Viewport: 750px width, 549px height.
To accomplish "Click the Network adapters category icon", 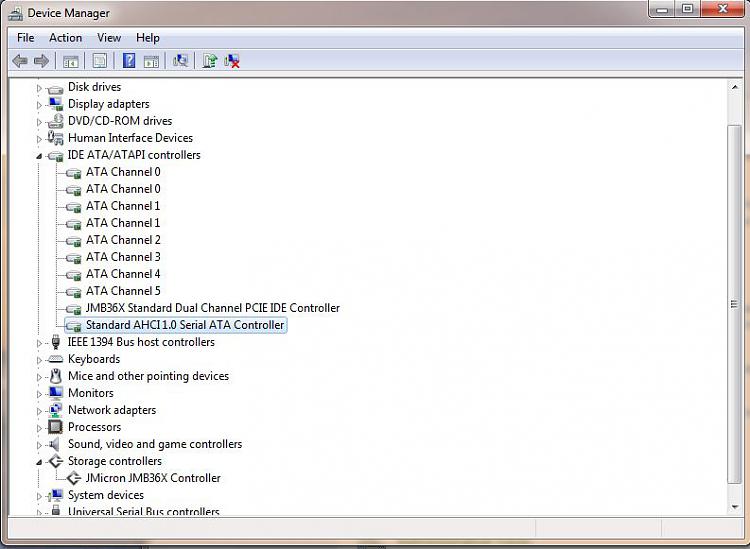I will click(x=55, y=410).
